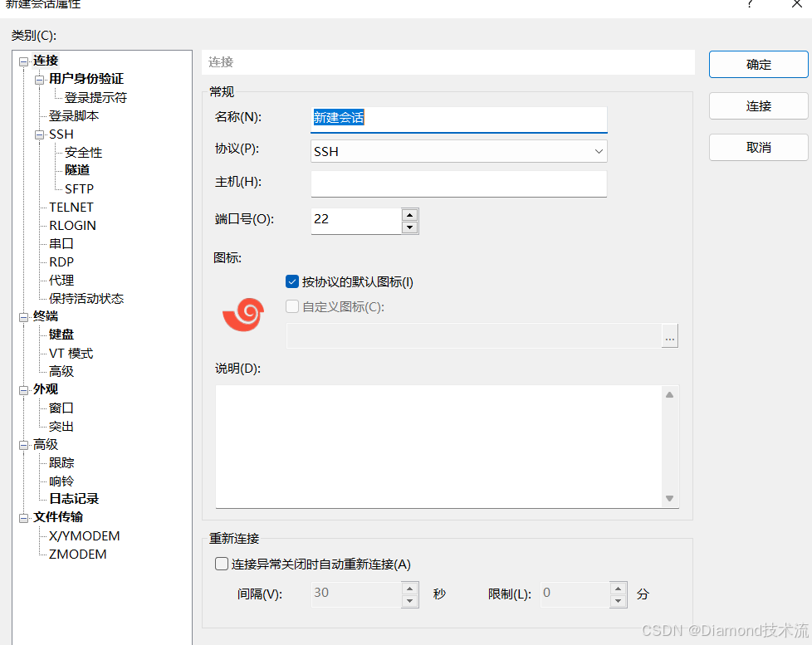Image resolution: width=812 pixels, height=645 pixels.
Task: Select VT 模式 tree item
Action: pos(71,353)
